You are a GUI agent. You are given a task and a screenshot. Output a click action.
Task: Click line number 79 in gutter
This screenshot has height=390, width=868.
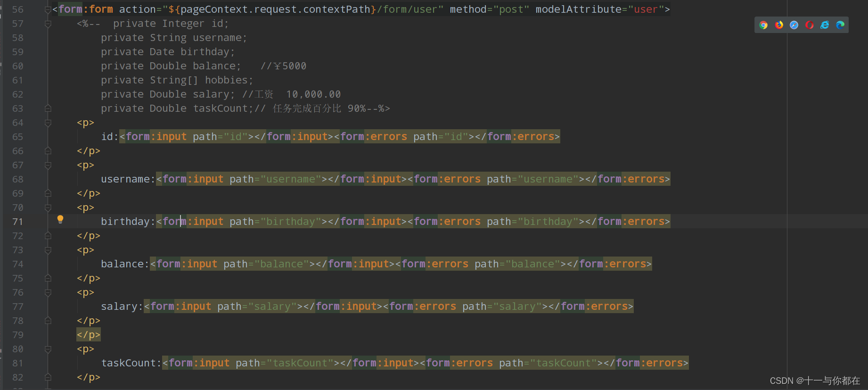(18, 335)
